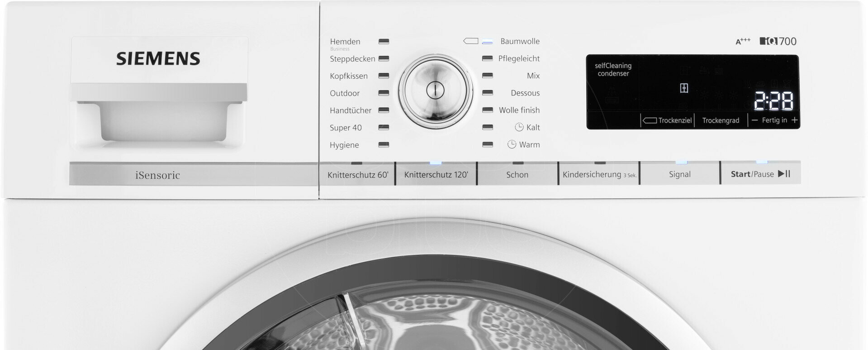
Task: Select the Hemden Business program label
Action: pyautogui.click(x=345, y=44)
